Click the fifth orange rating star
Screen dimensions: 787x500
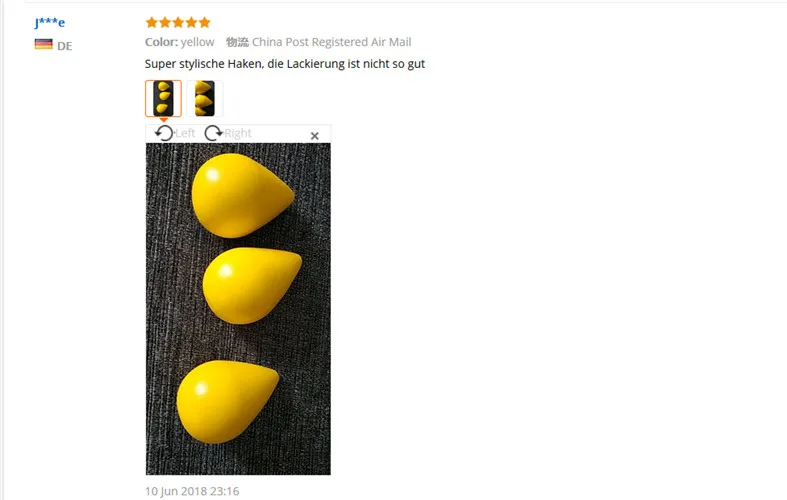click(204, 22)
